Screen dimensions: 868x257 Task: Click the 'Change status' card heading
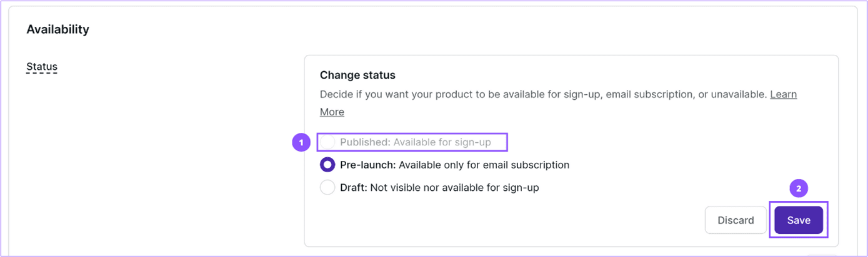coord(357,75)
